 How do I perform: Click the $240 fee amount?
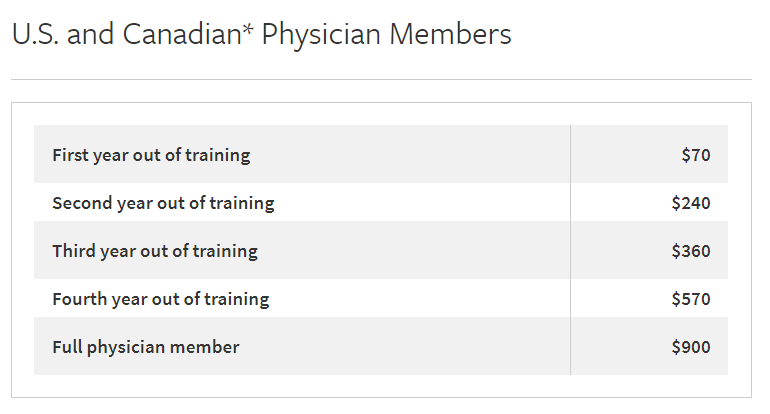pyautogui.click(x=691, y=203)
